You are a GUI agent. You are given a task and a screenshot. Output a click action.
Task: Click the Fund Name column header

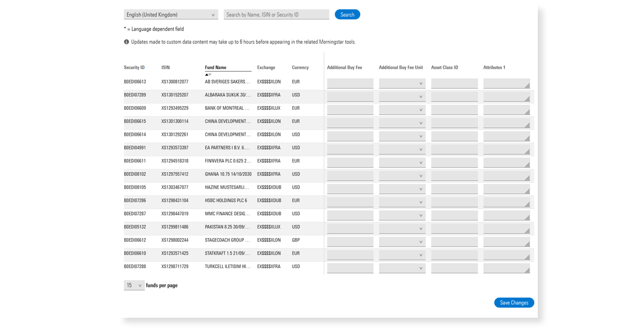click(216, 68)
